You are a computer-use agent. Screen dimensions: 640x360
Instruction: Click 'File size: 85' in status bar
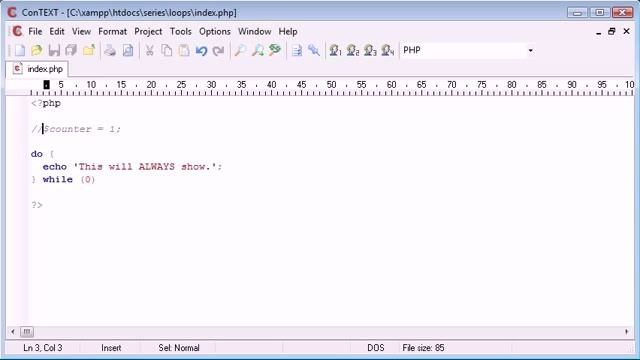pos(423,348)
